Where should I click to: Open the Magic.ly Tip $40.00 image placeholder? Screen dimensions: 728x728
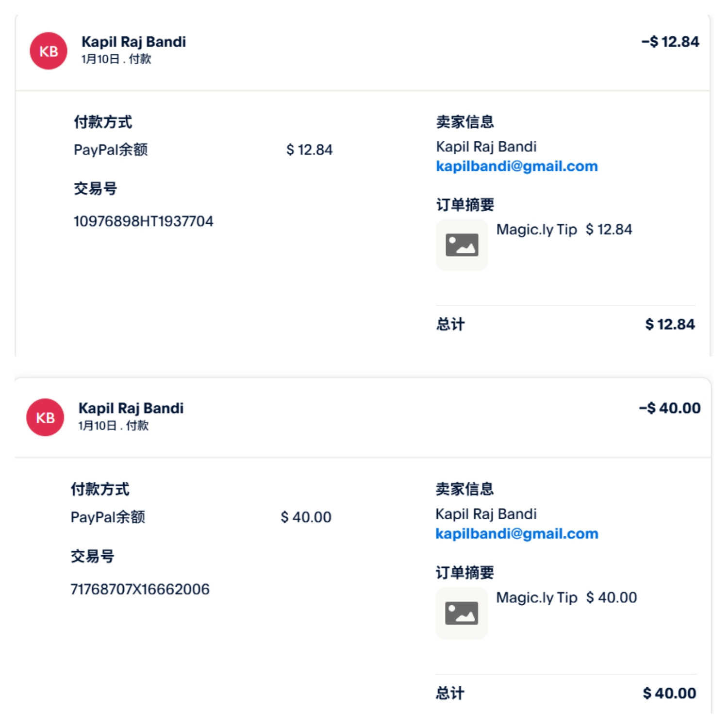(x=462, y=613)
